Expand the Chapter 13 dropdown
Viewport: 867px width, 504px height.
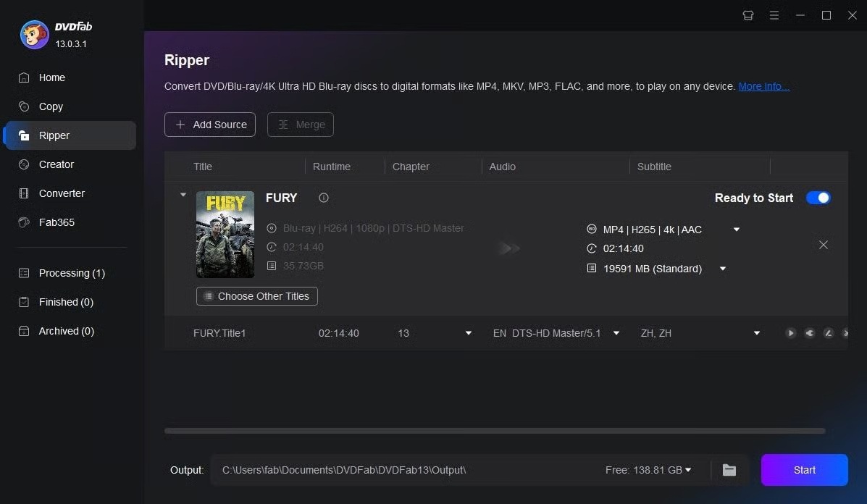coord(469,333)
